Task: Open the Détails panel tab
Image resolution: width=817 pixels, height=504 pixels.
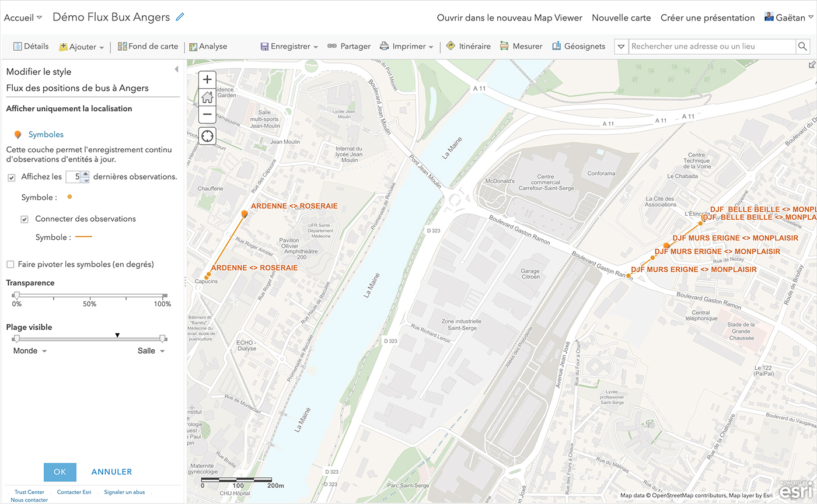Action: (31, 47)
